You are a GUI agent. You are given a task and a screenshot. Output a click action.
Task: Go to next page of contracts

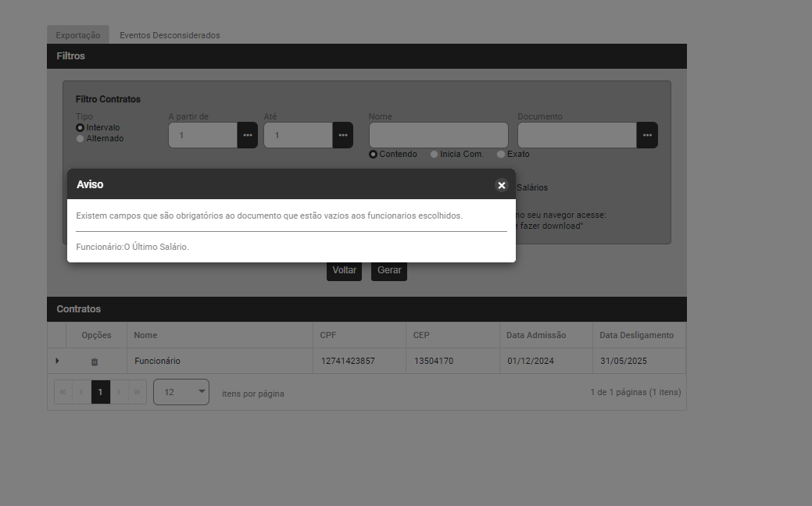click(119, 392)
